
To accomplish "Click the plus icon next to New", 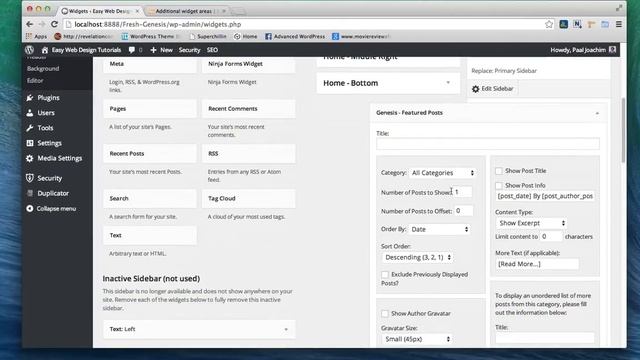I will (153, 50).
